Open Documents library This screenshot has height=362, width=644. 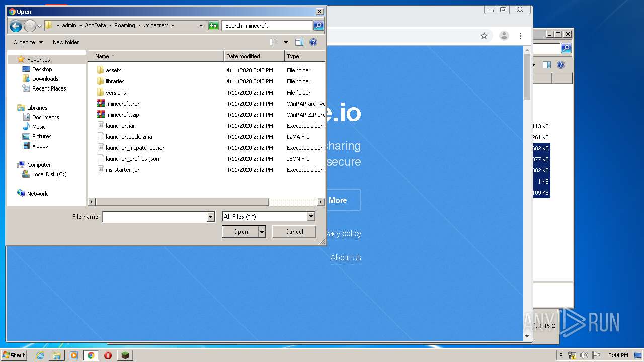click(x=45, y=117)
